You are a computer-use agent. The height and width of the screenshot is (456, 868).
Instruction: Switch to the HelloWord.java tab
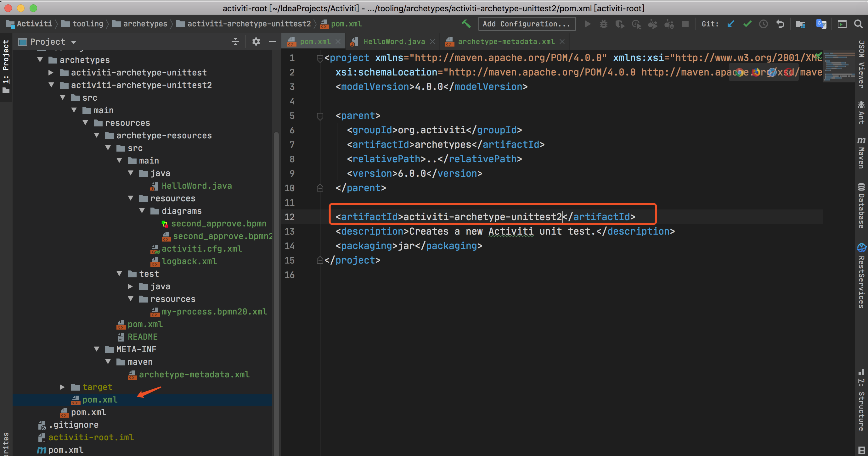pyautogui.click(x=394, y=42)
